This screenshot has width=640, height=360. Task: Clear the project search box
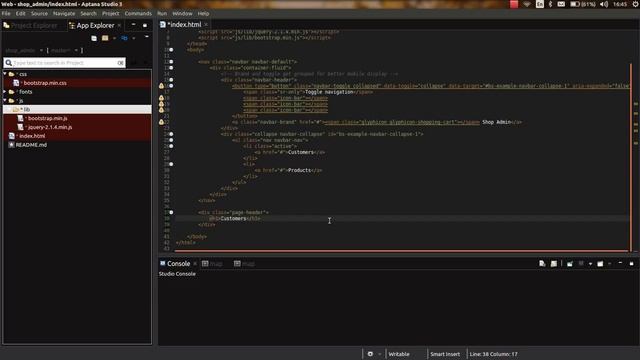click(x=120, y=63)
